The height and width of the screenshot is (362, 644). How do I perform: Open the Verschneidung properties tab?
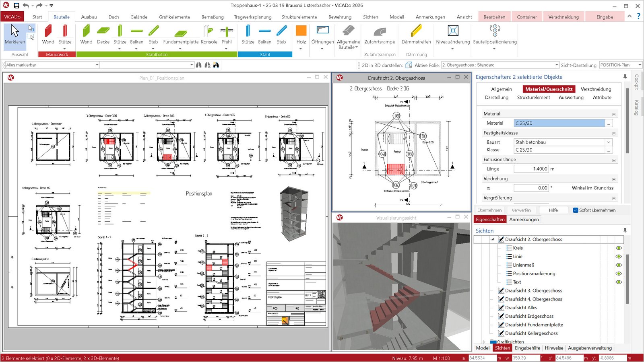pos(596,89)
